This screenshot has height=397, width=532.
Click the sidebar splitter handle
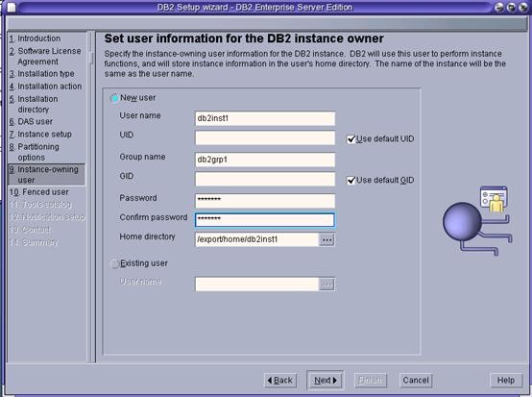(x=91, y=58)
